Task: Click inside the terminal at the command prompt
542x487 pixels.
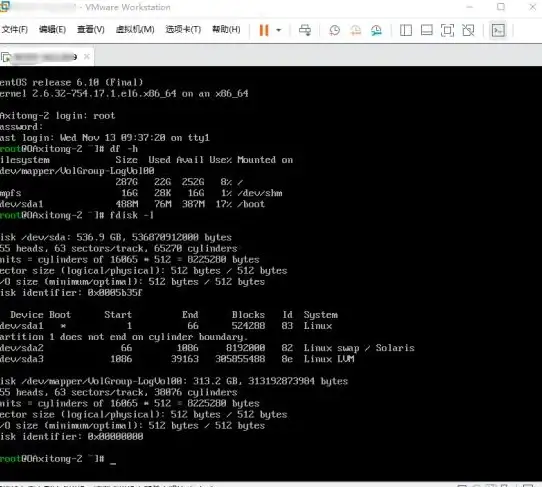Action: pos(113,459)
